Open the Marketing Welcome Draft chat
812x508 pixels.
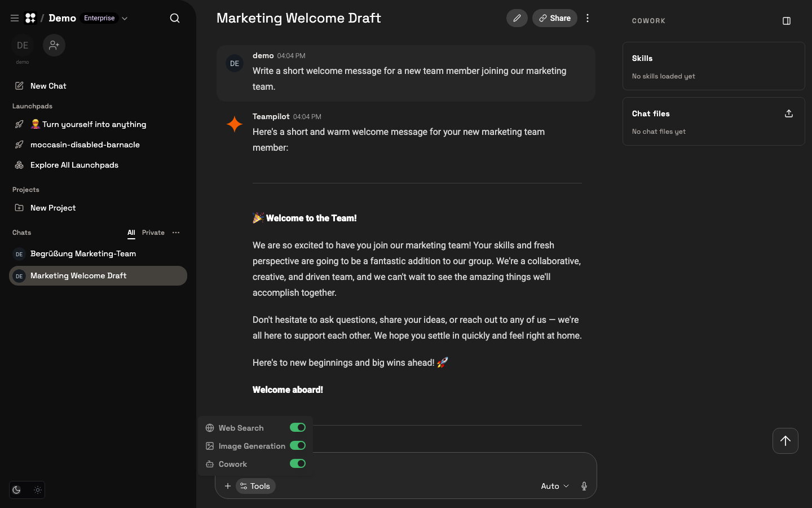click(98, 275)
